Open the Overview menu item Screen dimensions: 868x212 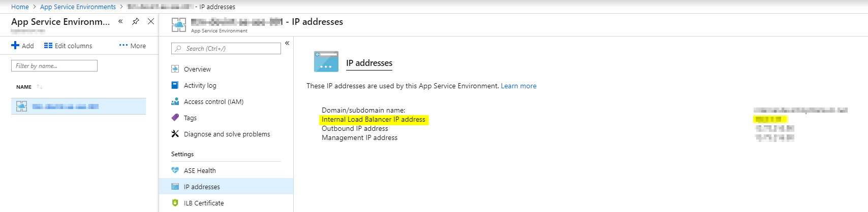coord(197,69)
